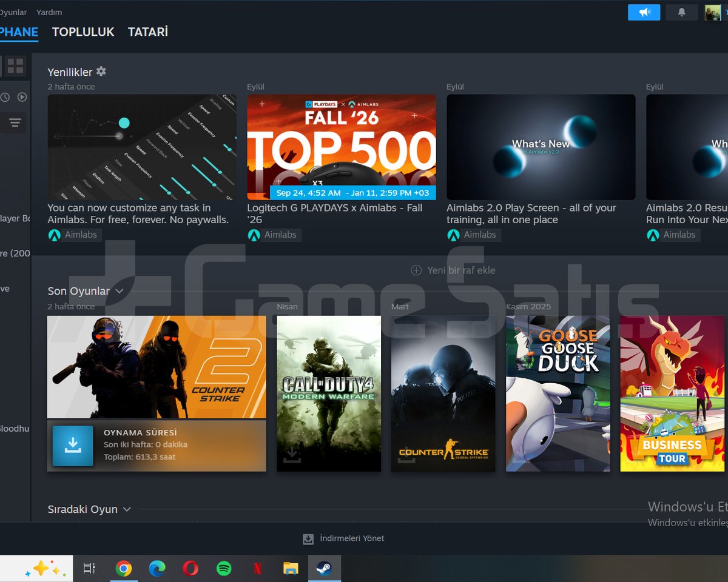
Task: Open the profile avatar picture
Action: pyautogui.click(x=712, y=12)
